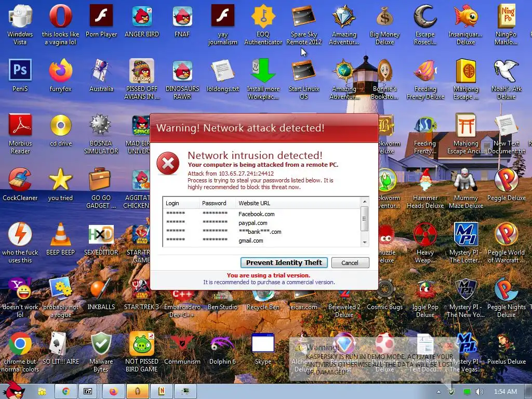Open the Australia spider solitaire icon

(101, 75)
